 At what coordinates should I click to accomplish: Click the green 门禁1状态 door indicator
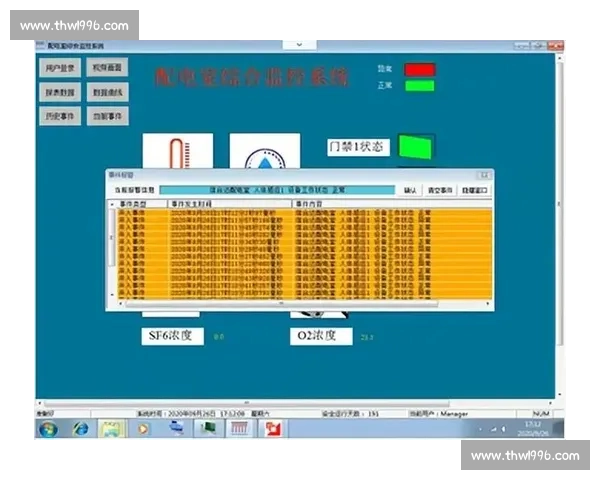point(416,147)
